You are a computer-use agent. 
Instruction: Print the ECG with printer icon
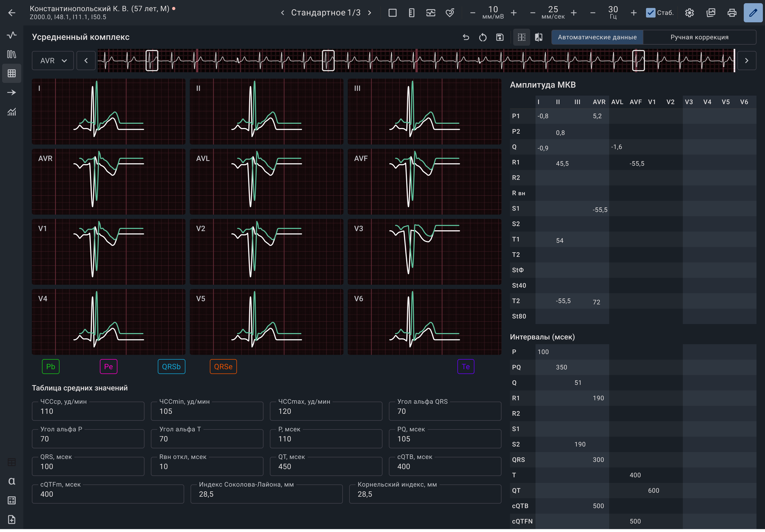point(732,13)
